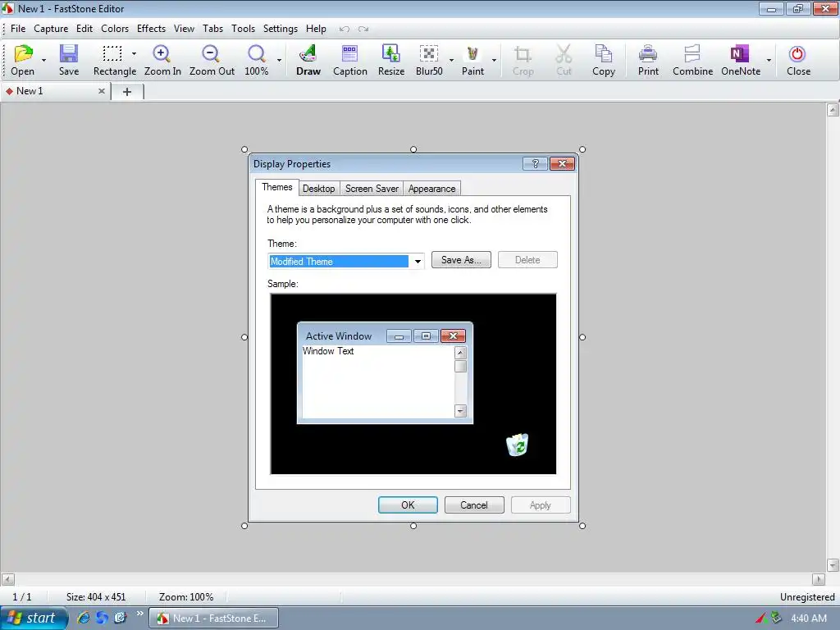Open the Draw tool
Screen dimensions: 840x630
click(308, 60)
